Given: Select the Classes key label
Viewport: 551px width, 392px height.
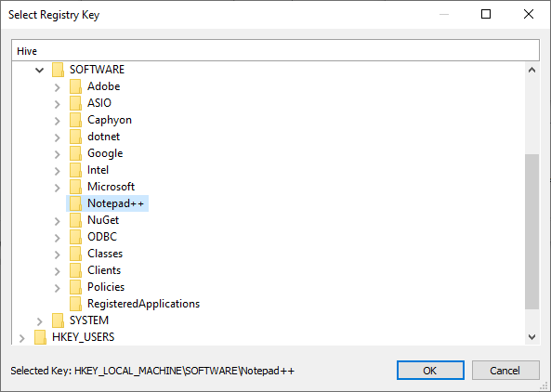Looking at the screenshot, I should (x=105, y=254).
